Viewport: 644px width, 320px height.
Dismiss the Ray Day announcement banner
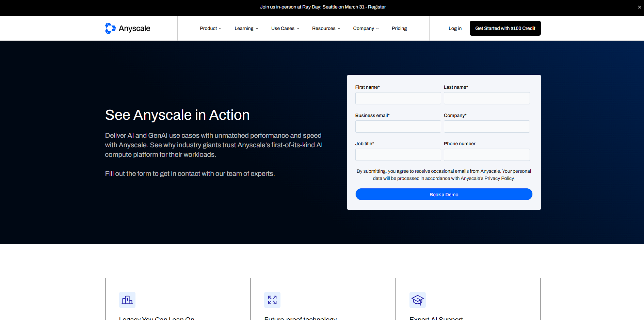coord(639,7)
